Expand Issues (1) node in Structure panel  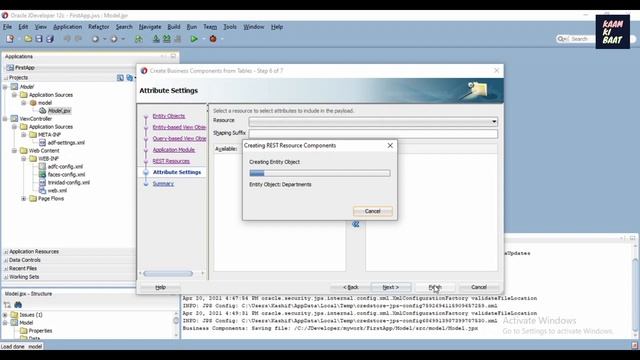coord(5,315)
